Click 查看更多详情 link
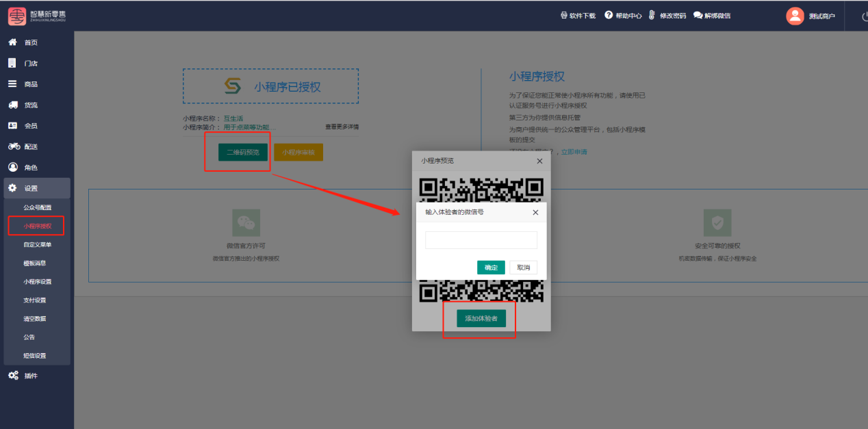This screenshot has width=868, height=429. (342, 127)
